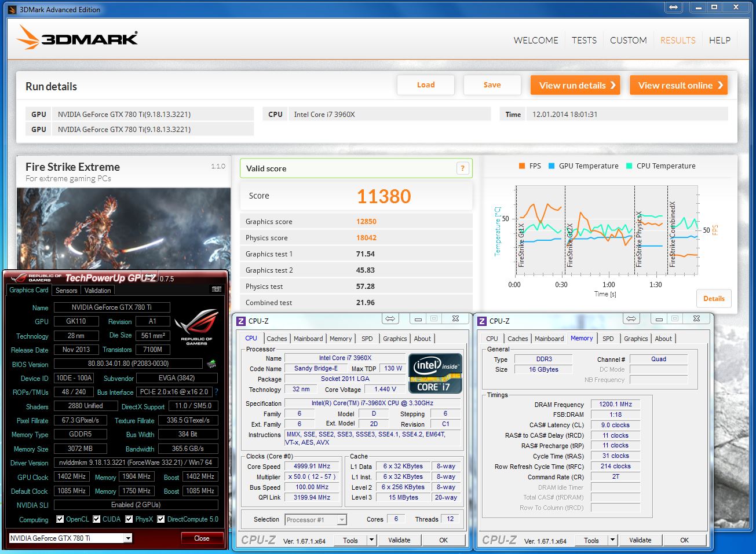Open the CUSTOM section in 3DMark
The width and height of the screenshot is (756, 554).
(628, 40)
